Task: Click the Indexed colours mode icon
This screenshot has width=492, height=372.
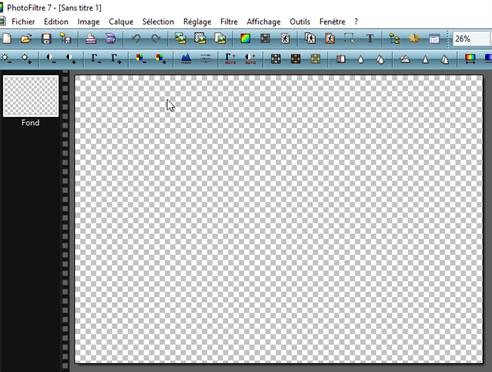Action: click(265, 39)
